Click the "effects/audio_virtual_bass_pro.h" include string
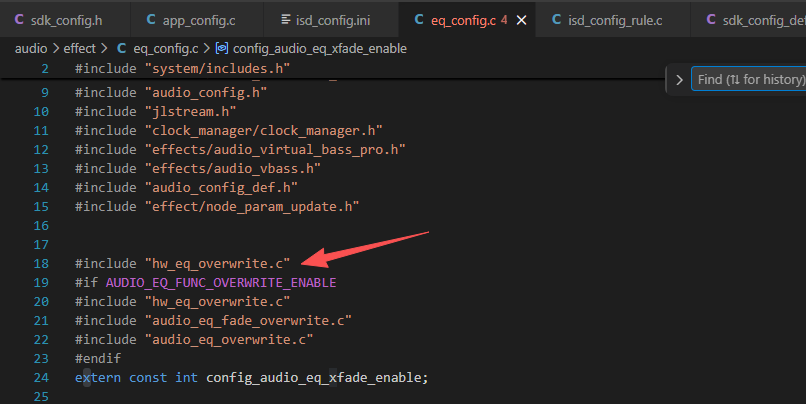 tap(275, 150)
